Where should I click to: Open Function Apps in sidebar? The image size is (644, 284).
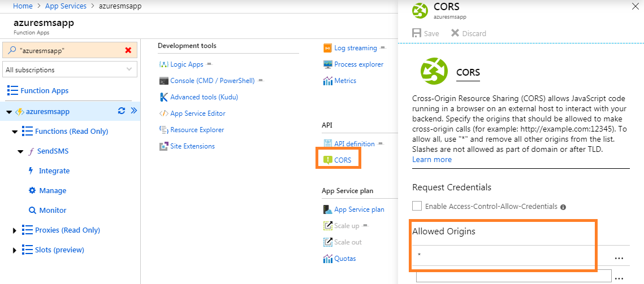(x=44, y=91)
